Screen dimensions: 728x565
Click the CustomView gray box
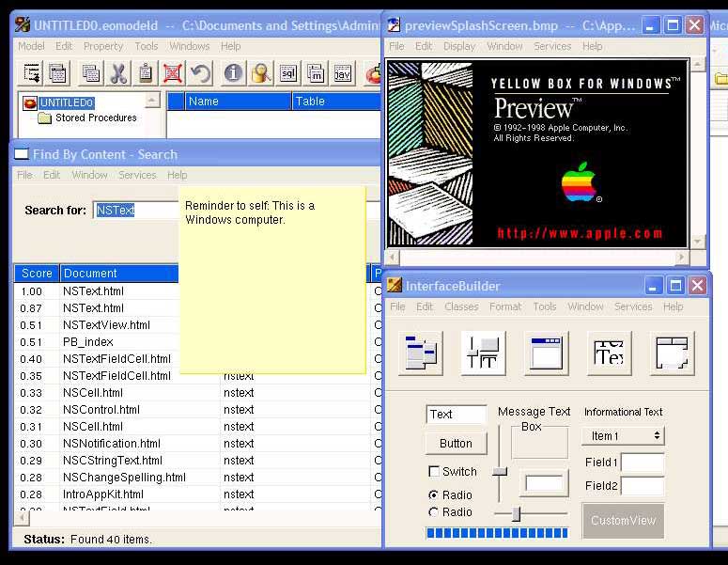click(623, 521)
